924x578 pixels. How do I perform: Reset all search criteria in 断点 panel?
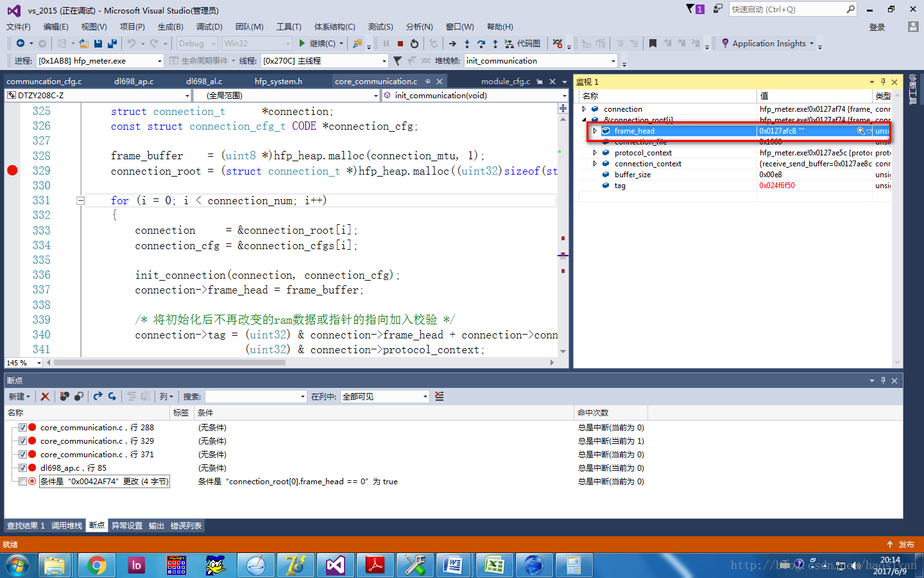[x=440, y=396]
